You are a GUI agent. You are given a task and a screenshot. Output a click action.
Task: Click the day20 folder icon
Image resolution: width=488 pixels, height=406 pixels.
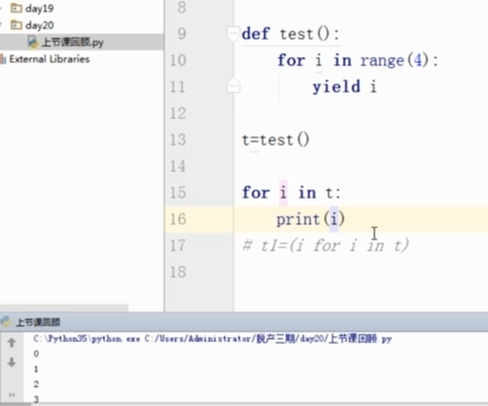(16, 25)
